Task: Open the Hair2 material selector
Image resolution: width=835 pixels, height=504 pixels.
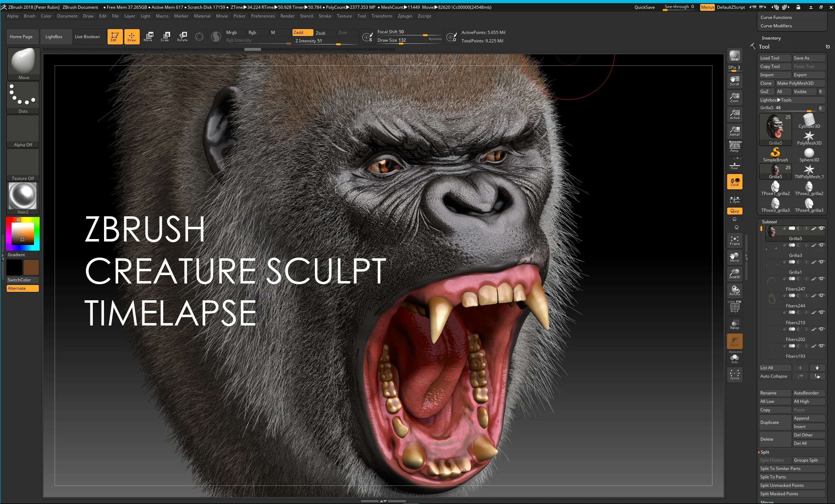Action: (23, 198)
